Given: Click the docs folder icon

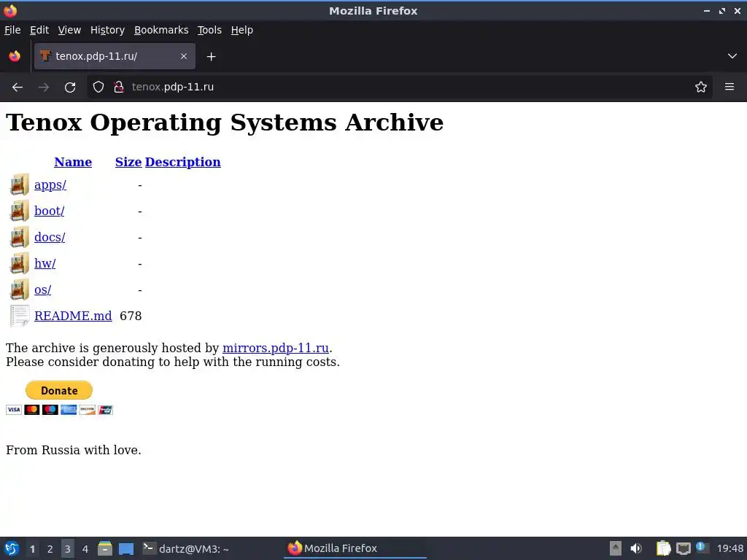Looking at the screenshot, I should (20, 237).
